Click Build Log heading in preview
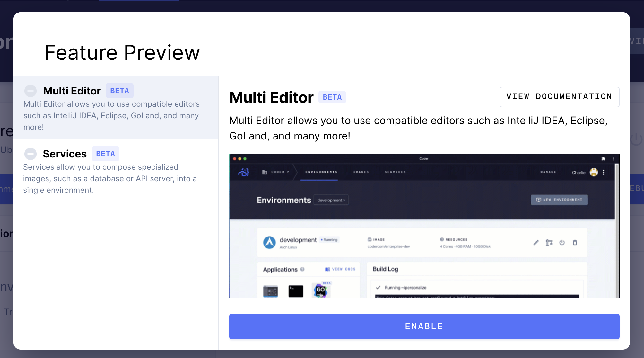 pyautogui.click(x=385, y=269)
